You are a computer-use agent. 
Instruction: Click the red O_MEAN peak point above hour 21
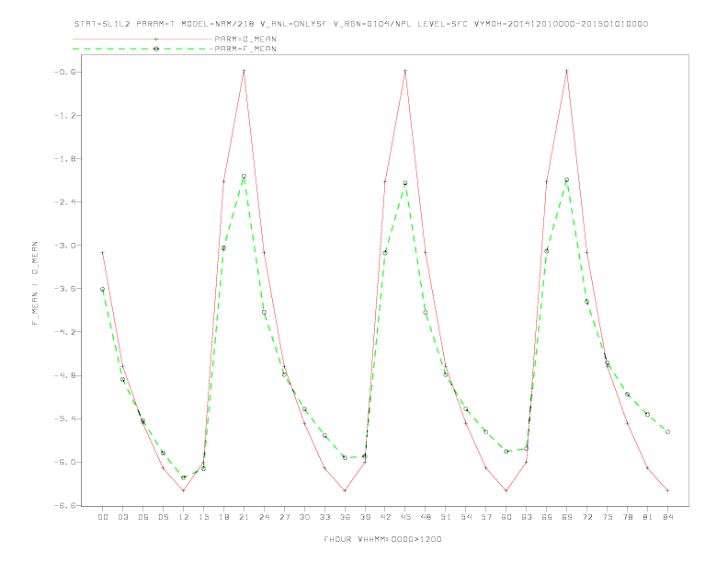pyautogui.click(x=244, y=71)
